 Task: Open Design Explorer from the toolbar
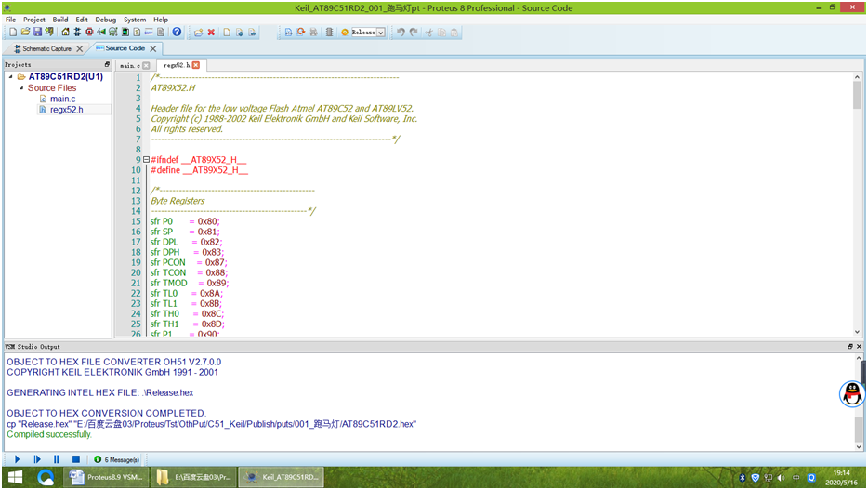click(x=125, y=33)
